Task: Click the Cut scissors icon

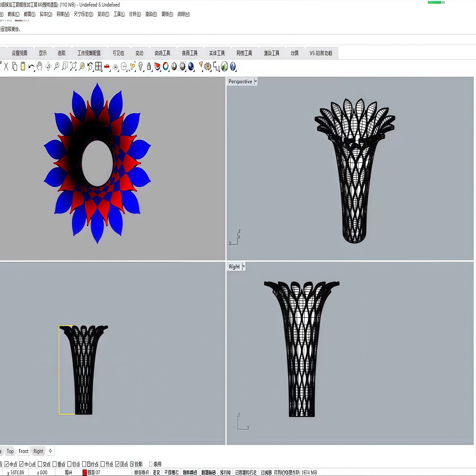Action: (x=6, y=67)
